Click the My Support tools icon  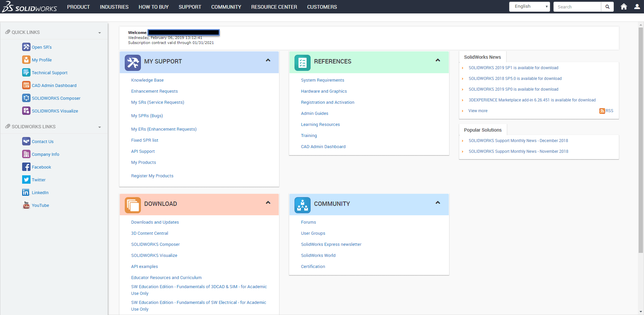pos(133,63)
